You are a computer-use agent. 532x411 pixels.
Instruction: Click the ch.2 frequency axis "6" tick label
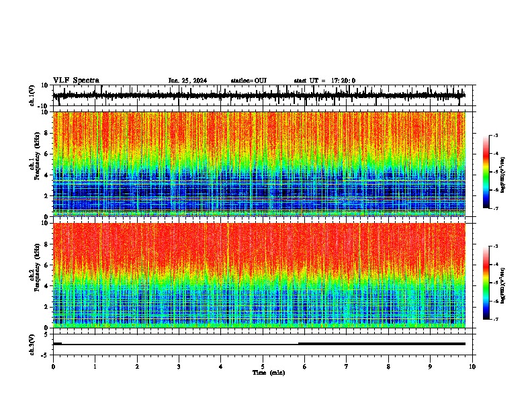pos(46,265)
